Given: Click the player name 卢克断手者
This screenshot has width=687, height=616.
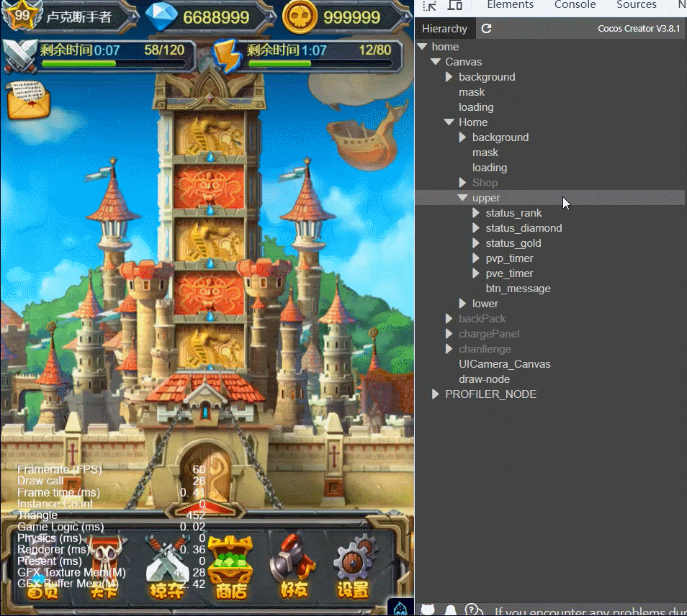Looking at the screenshot, I should tap(79, 17).
